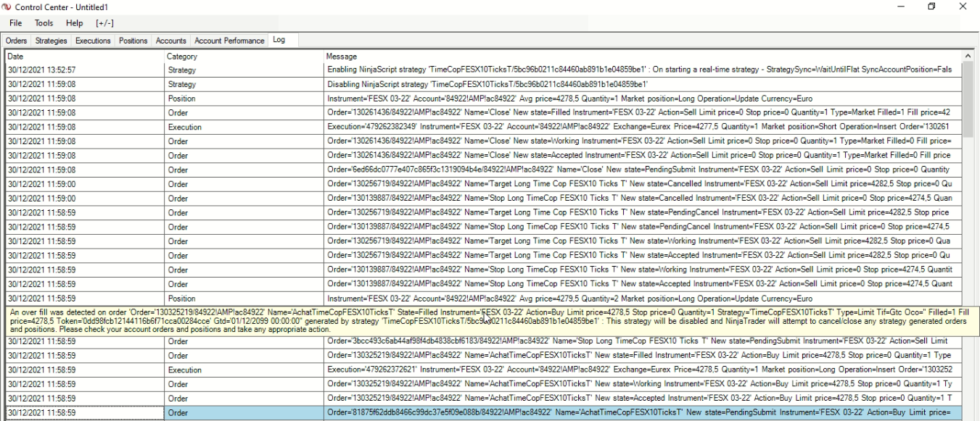The height and width of the screenshot is (421, 980).
Task: Open the Tools menu
Action: tap(44, 24)
